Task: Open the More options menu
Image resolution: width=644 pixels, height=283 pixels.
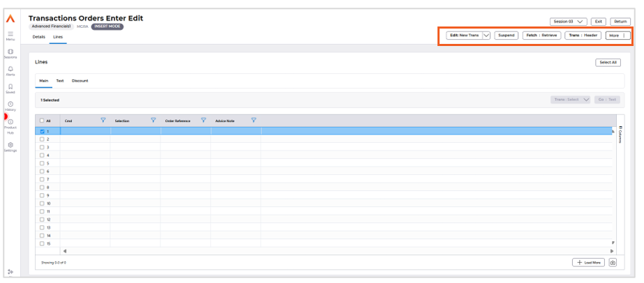Action: coord(617,36)
